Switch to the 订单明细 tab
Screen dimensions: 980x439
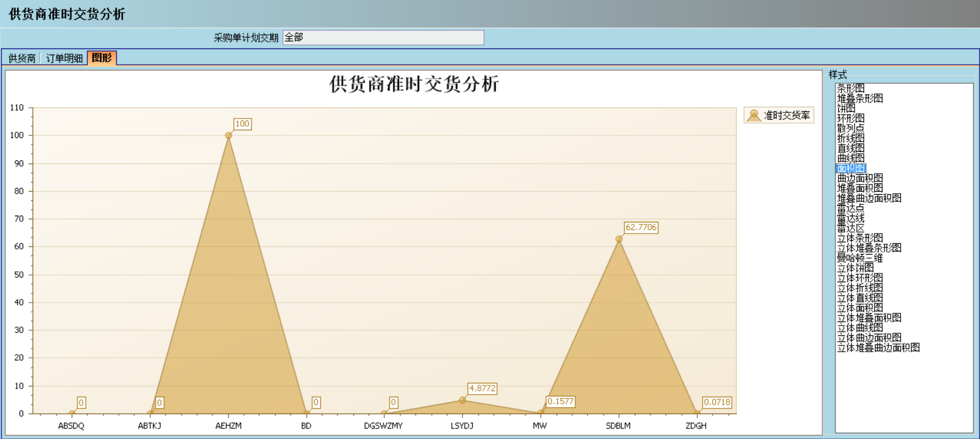pyautogui.click(x=64, y=58)
